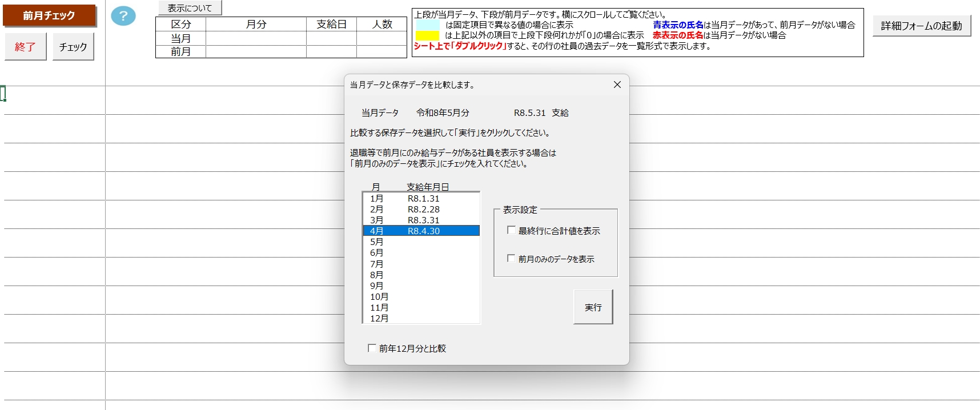Image resolution: width=980 pixels, height=410 pixels.
Task: Click the 終了 button
Action: [25, 47]
